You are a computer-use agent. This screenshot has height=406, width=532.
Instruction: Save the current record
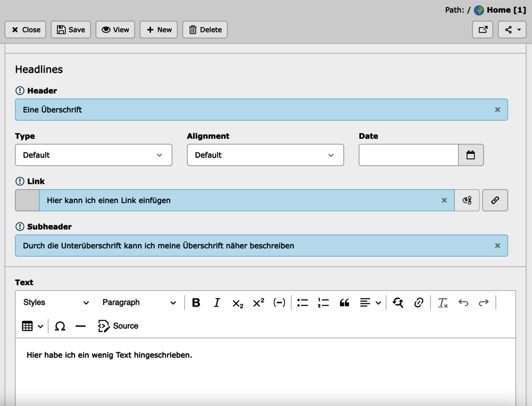click(71, 30)
